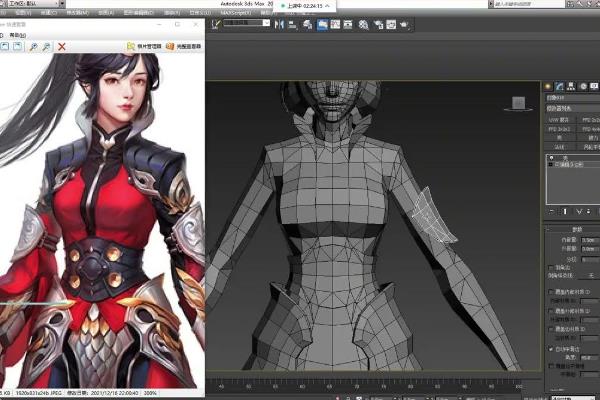Enable 覆盖边材质 ID checkbox
This screenshot has height=400, width=600.
[551, 329]
